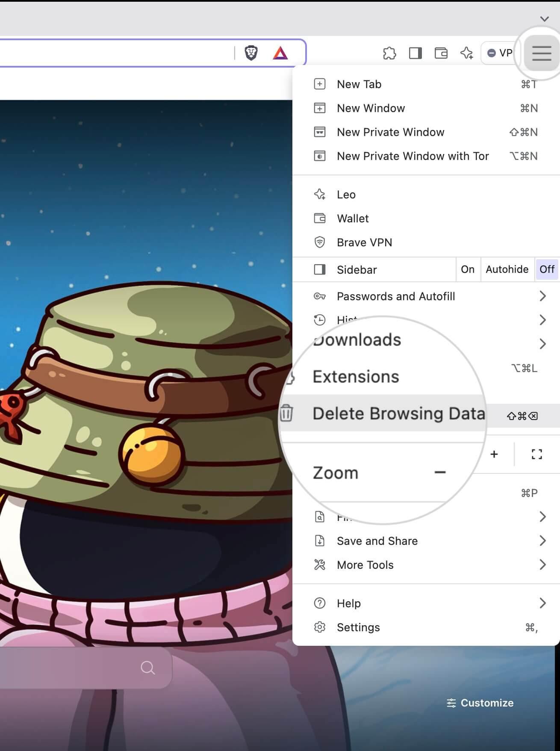560x751 pixels.
Task: Choose Delete Browsing Data
Action: 398,414
